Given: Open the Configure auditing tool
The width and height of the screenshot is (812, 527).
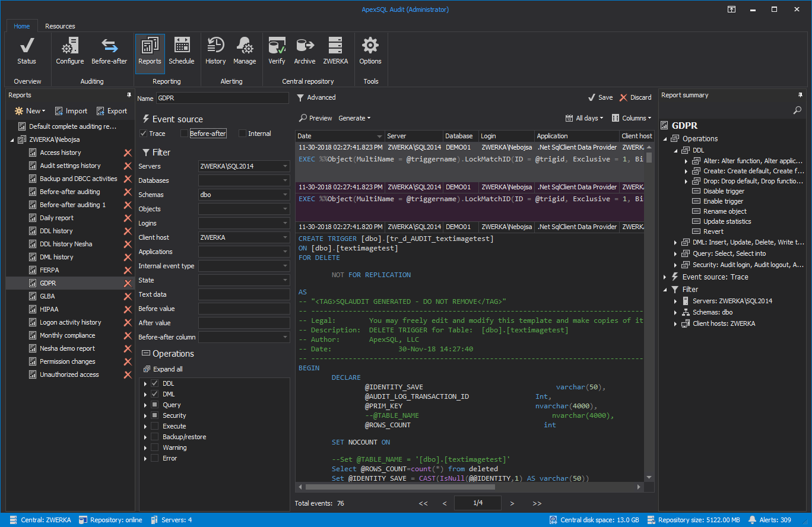Looking at the screenshot, I should pos(70,51).
